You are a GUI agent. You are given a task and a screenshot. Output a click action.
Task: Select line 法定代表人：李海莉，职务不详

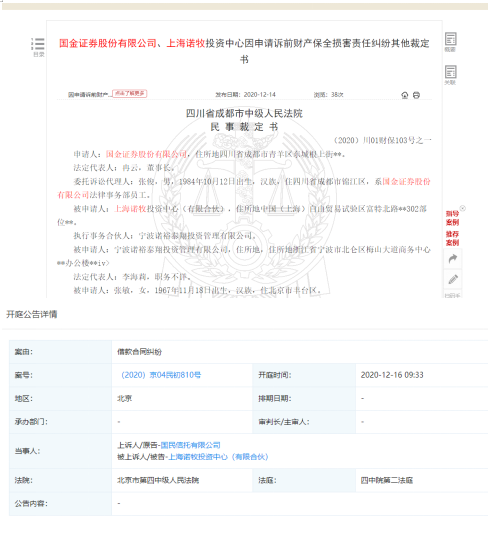coord(133,277)
